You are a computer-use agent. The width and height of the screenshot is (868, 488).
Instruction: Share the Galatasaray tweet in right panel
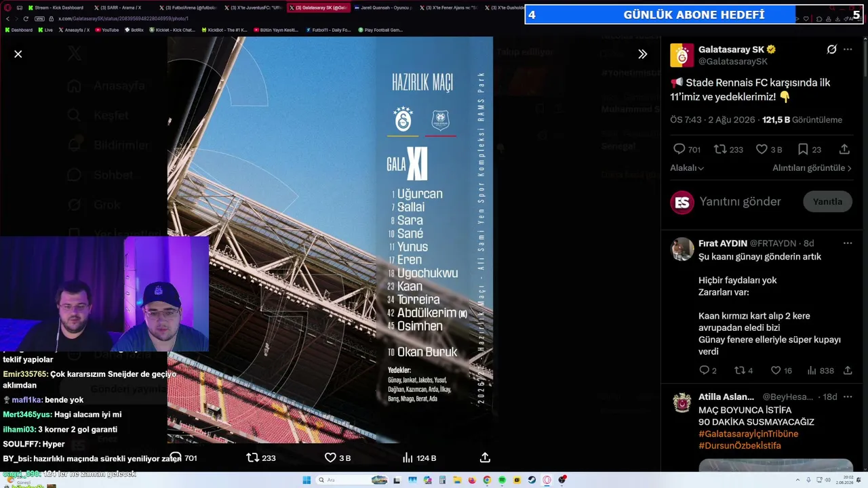(x=844, y=149)
